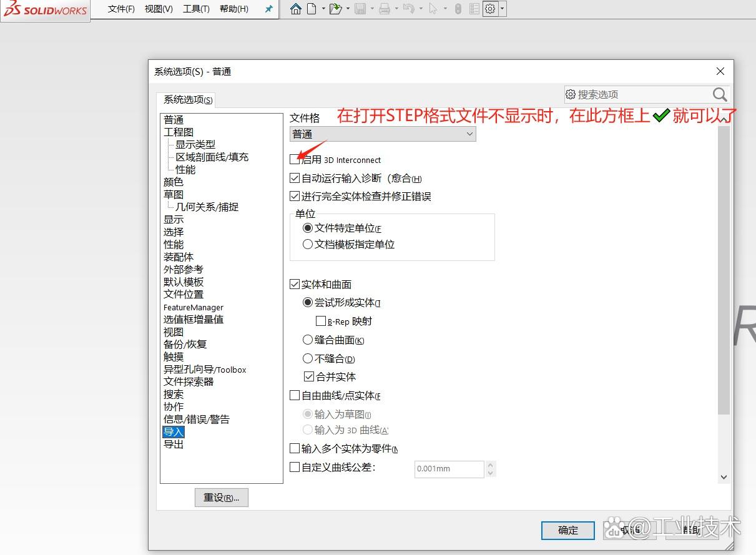Decrease tolerance with the stepper down arrow
Viewport: 756px width, 555px height.
[x=490, y=473]
